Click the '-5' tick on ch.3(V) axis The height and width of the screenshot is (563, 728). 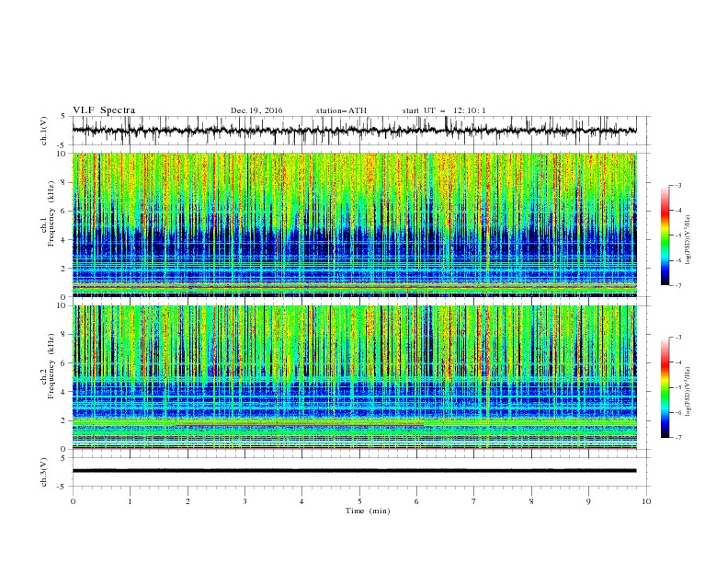click(63, 487)
